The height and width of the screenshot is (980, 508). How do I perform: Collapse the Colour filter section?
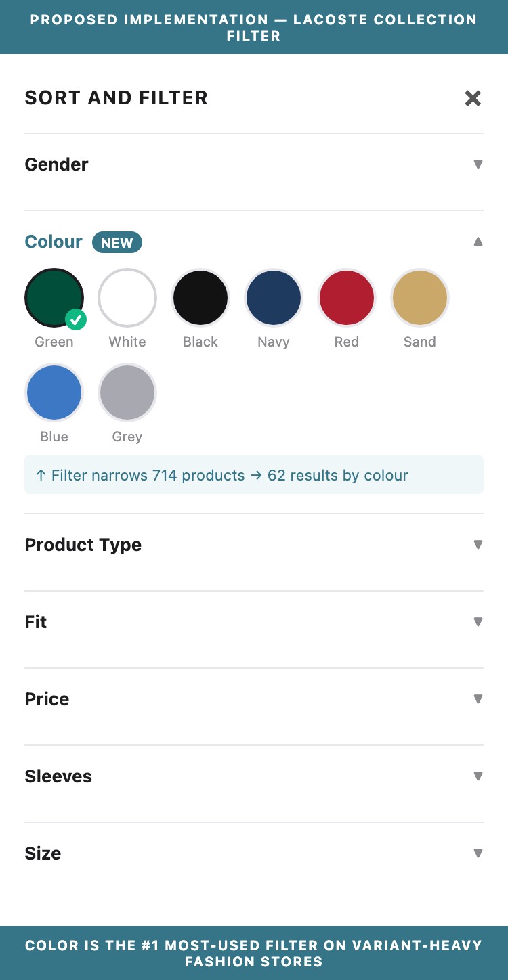pos(478,242)
